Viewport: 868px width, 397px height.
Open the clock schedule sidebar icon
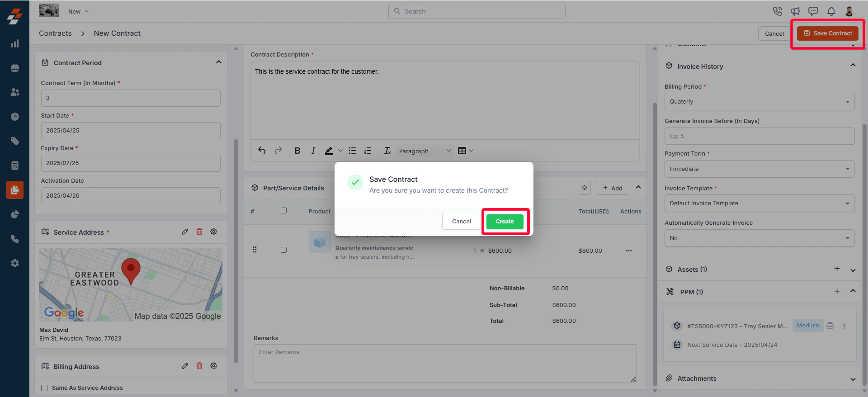[x=15, y=117]
